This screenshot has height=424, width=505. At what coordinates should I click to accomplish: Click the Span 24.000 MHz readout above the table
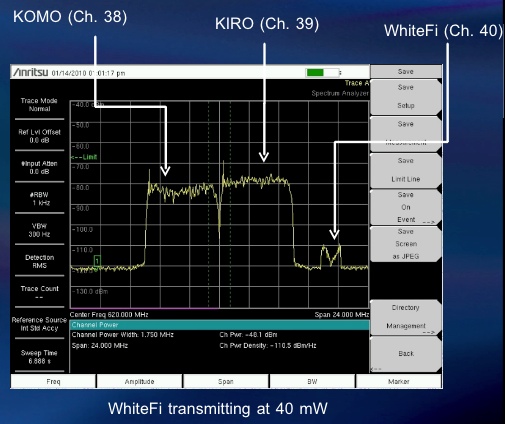(342, 314)
